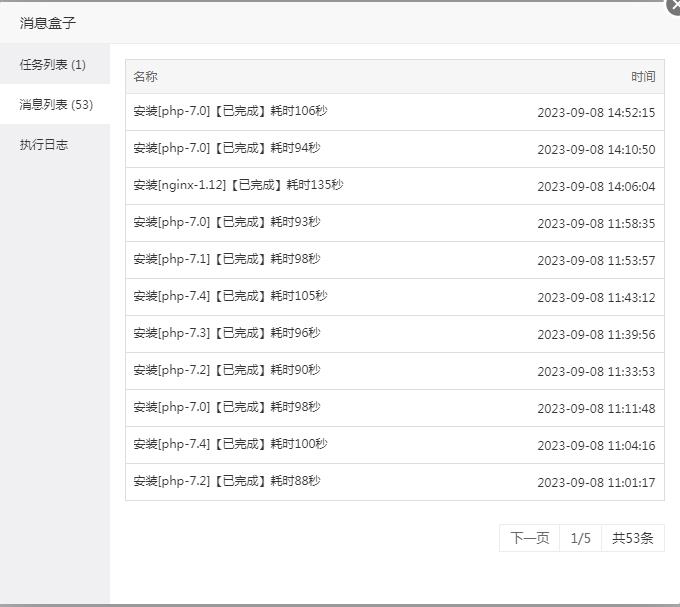
Task: Select message 安装[php-7.4] 耗时105秒
Action: pyautogui.click(x=230, y=296)
